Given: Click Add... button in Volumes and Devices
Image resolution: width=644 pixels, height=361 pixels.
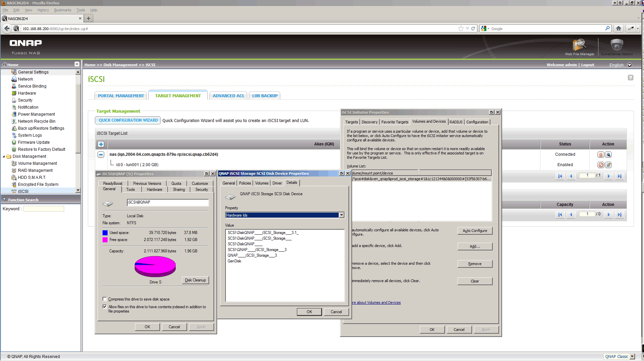Looking at the screenshot, I should click(x=475, y=246).
